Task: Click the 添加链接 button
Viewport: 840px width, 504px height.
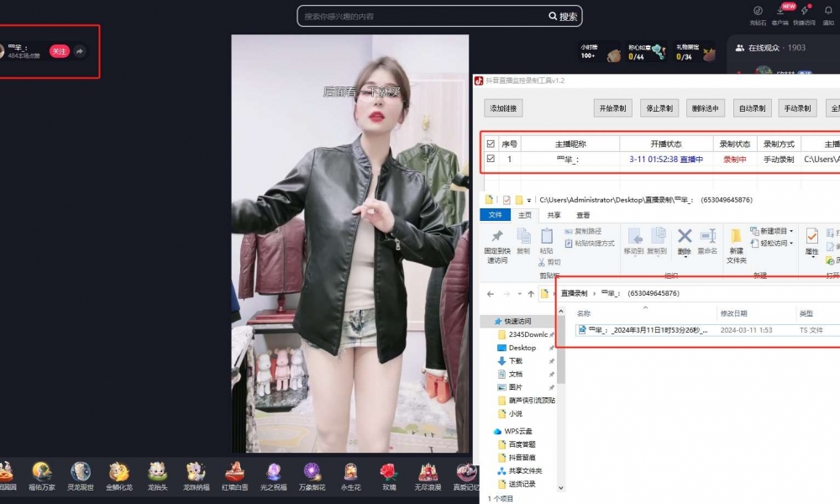Action: tap(503, 108)
